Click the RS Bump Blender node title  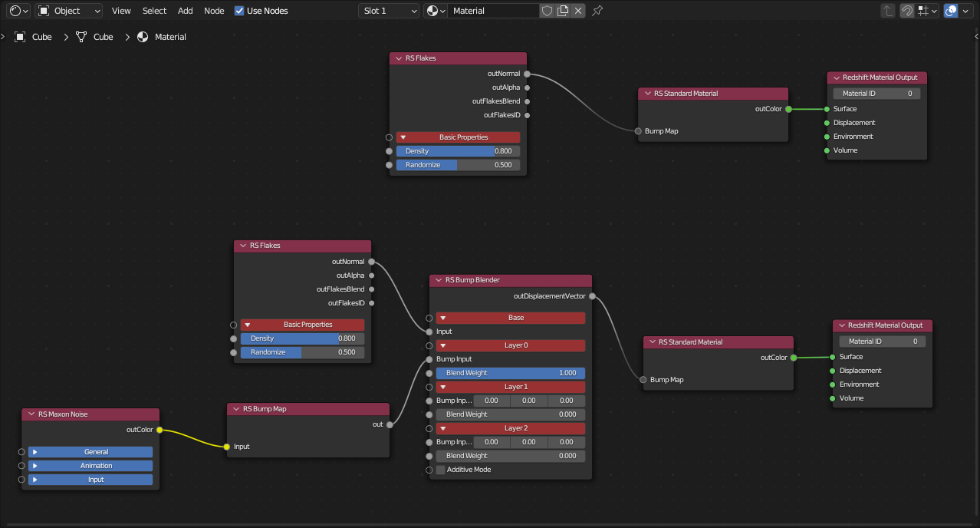click(472, 280)
